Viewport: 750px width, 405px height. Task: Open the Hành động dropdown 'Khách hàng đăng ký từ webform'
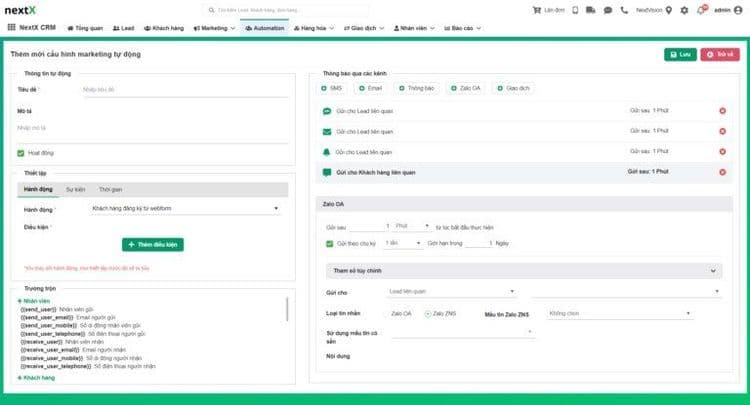click(x=185, y=208)
